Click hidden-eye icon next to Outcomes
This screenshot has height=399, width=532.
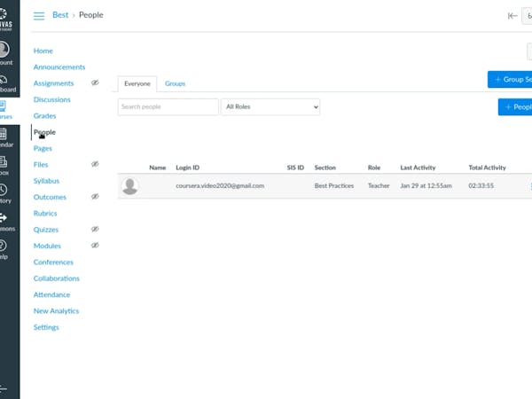(x=95, y=197)
